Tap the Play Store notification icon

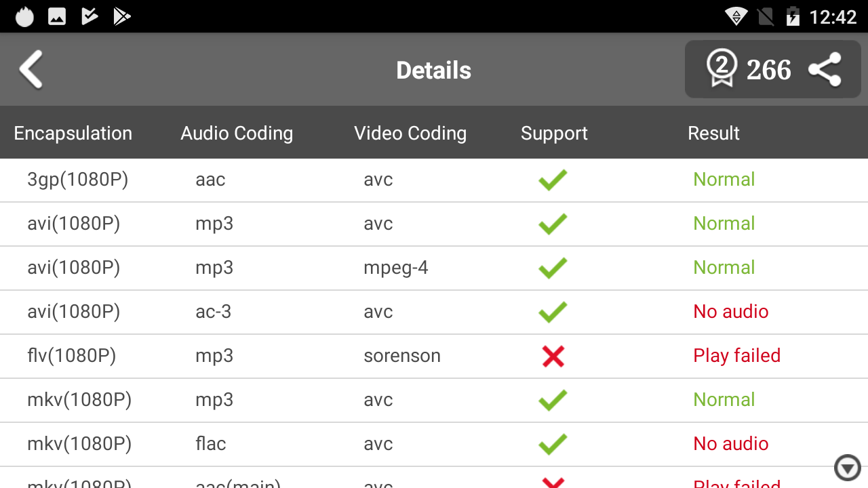click(x=122, y=16)
